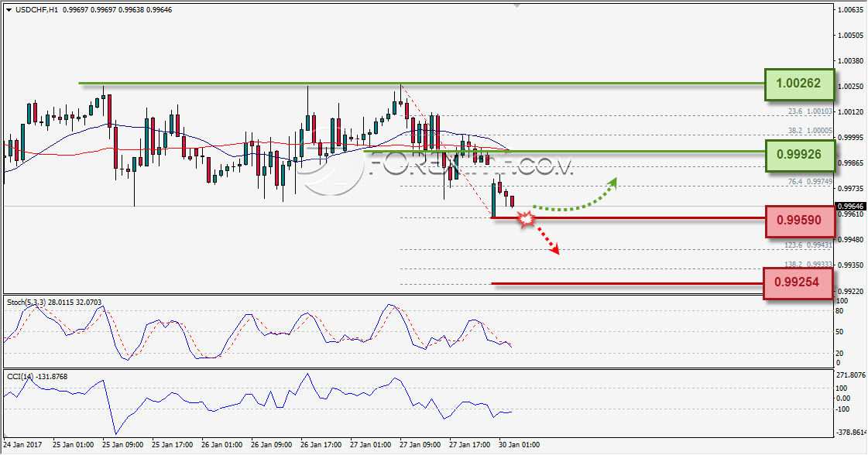The width and height of the screenshot is (868, 455).
Task: Click the 1.00262 green horizontal resistance line
Action: coord(420,84)
